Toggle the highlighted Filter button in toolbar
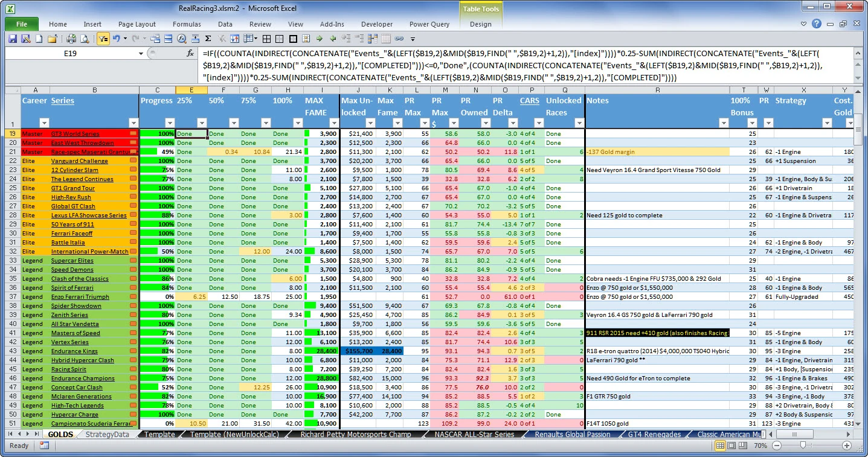868x457 pixels. point(103,39)
